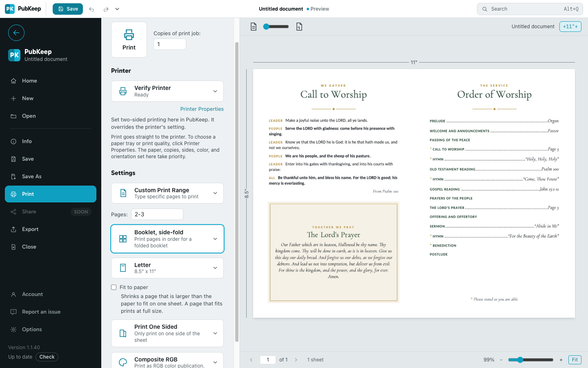Click the Copies of print job field
The image size is (588, 368).
(x=170, y=44)
